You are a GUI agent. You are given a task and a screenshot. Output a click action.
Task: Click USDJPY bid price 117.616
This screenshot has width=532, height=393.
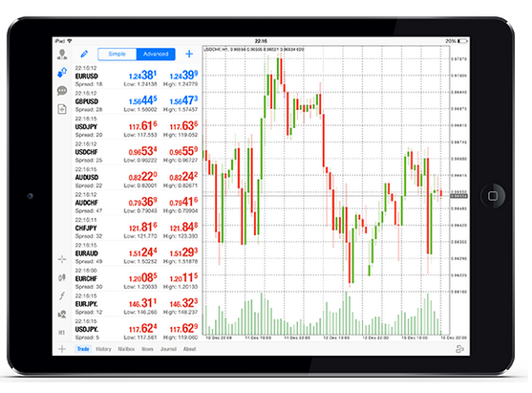coord(143,126)
